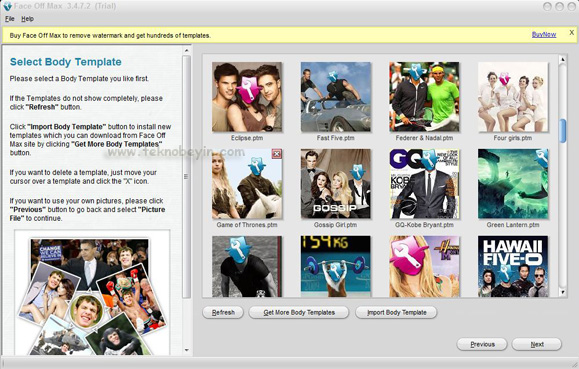This screenshot has width=579, height=369.
Task: Click the blue face marker on GQ-Kobe Bryant template
Action: pyautogui.click(x=429, y=160)
